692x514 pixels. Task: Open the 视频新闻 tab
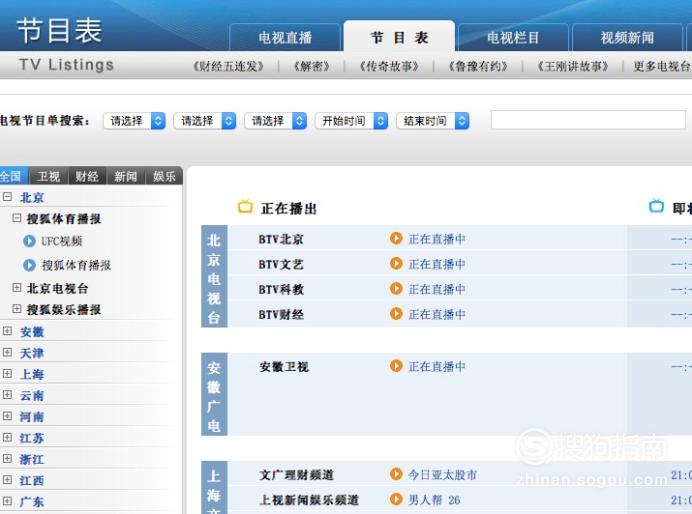(627, 38)
